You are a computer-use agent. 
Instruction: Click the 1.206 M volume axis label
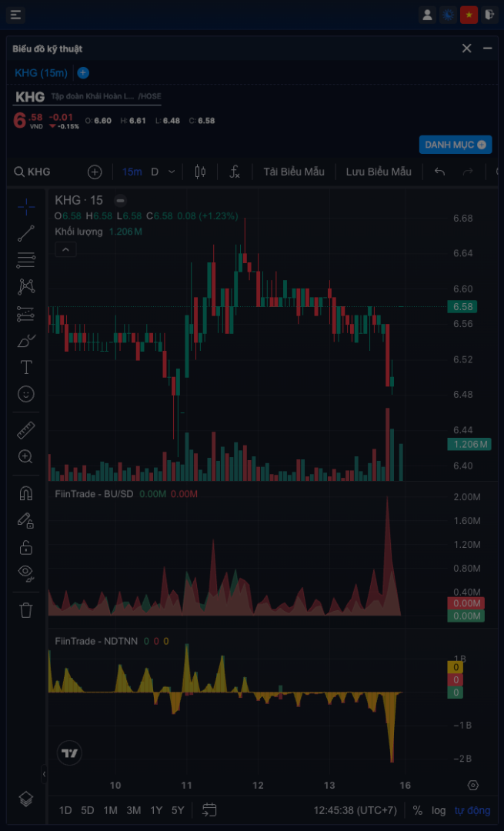(x=469, y=444)
